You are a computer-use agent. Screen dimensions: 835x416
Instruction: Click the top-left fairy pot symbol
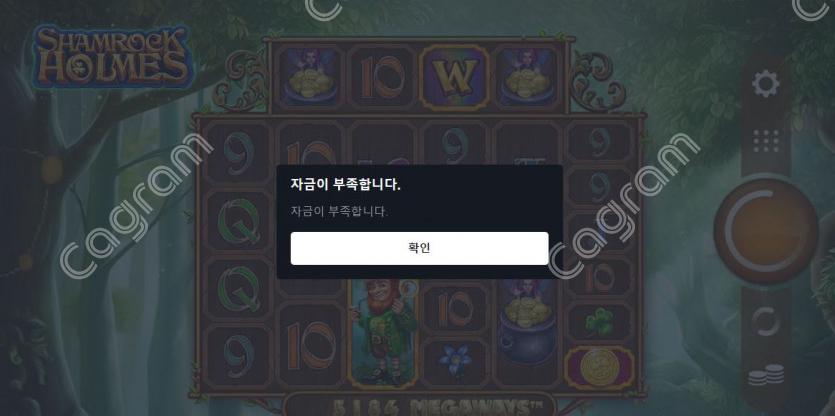pyautogui.click(x=310, y=78)
